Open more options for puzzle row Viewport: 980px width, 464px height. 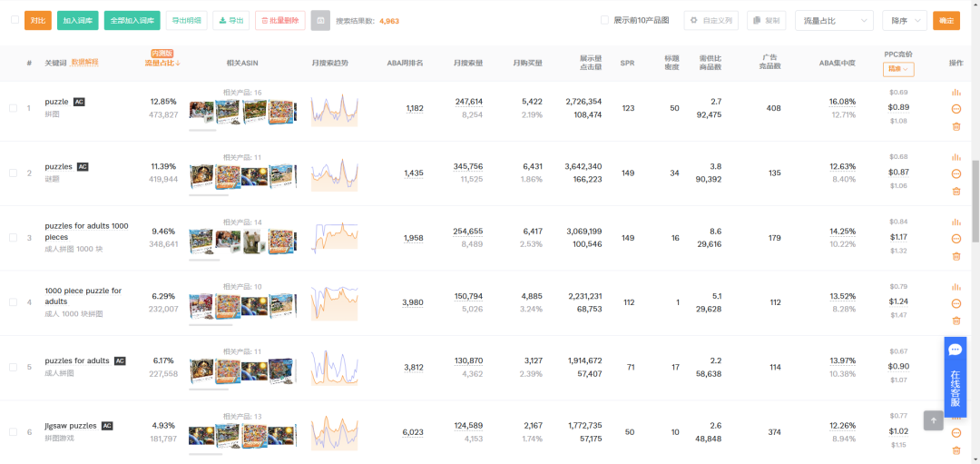coord(955,109)
